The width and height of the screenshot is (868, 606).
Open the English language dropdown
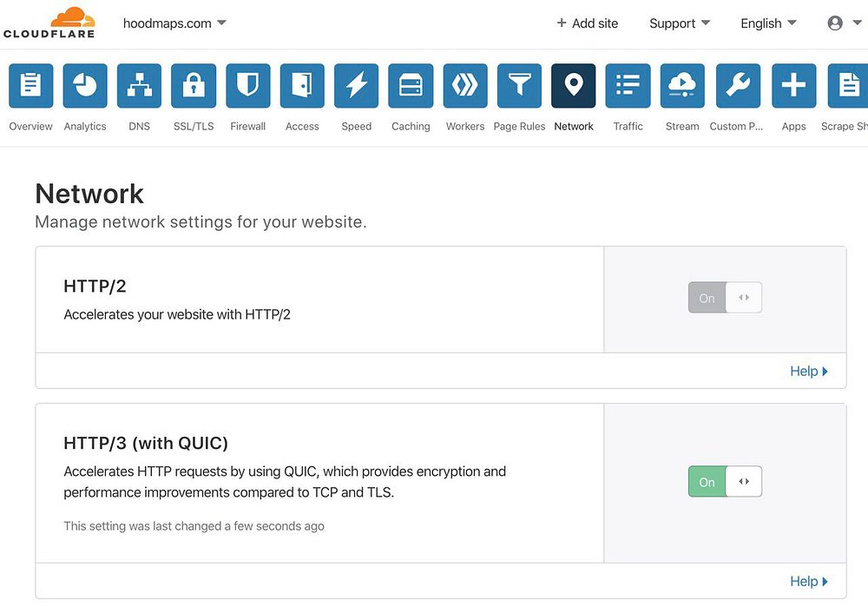pos(768,23)
